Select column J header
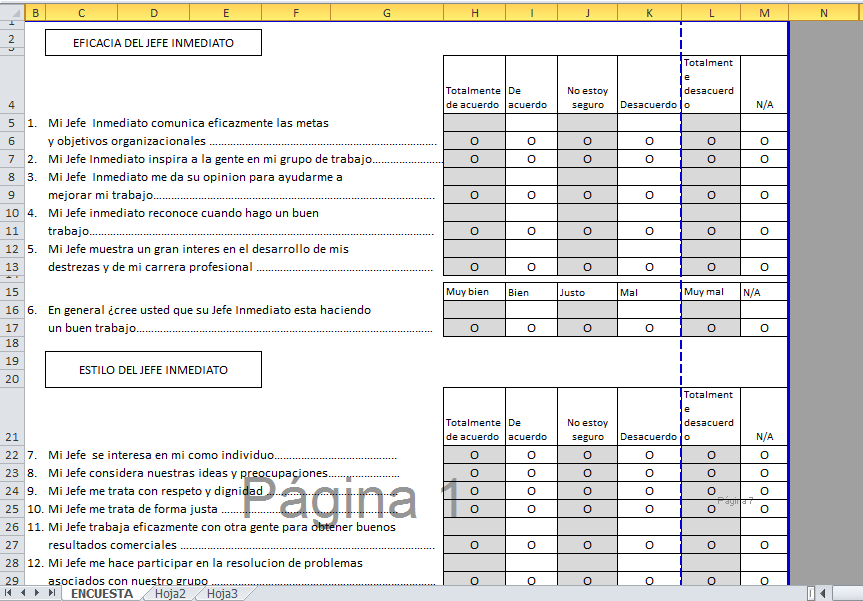 click(x=588, y=13)
